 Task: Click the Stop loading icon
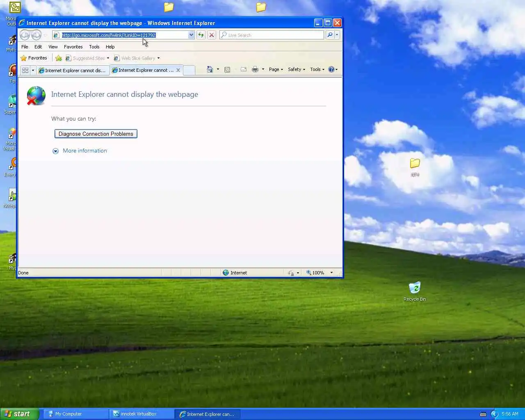click(x=212, y=35)
